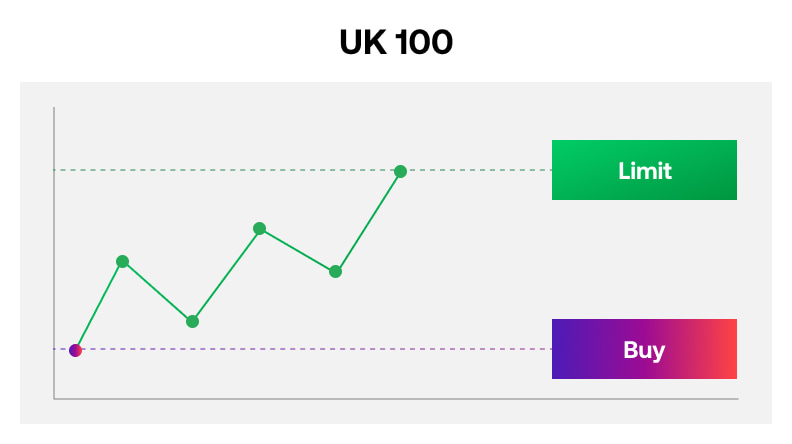This screenshot has height=444, width=792.
Task: Select the first dip green data point
Action: [x=192, y=321]
